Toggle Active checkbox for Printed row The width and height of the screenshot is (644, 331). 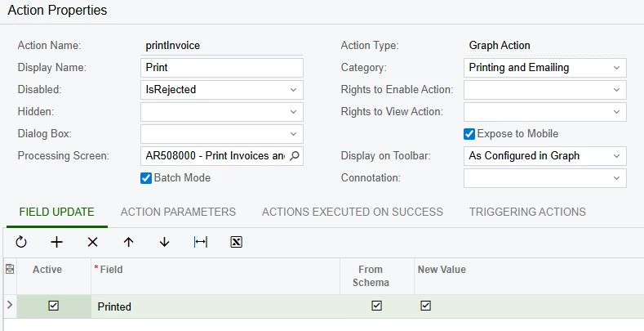point(53,306)
